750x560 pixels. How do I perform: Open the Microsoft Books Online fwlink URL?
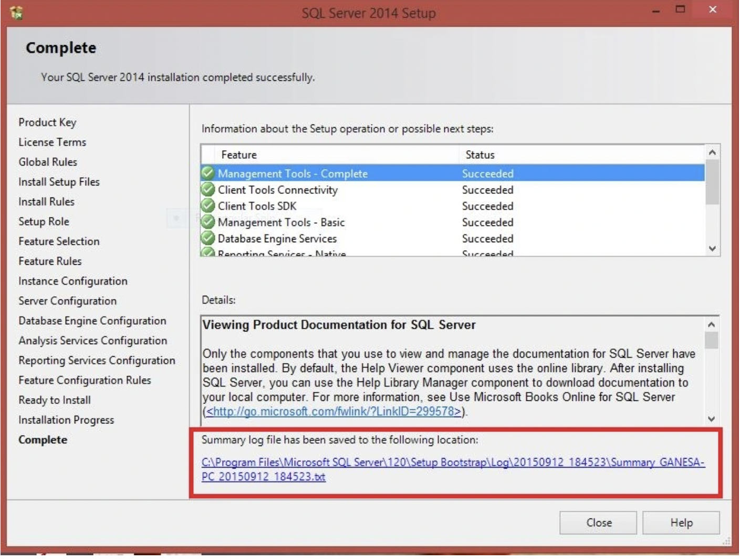click(334, 411)
